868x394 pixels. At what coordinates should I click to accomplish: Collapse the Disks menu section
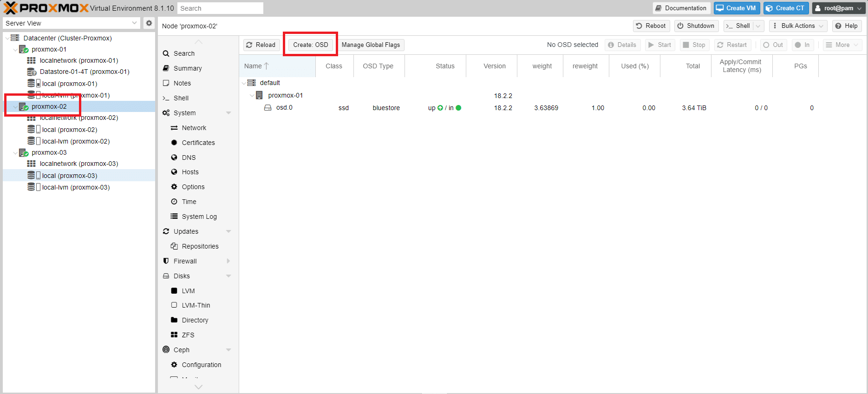[228, 276]
